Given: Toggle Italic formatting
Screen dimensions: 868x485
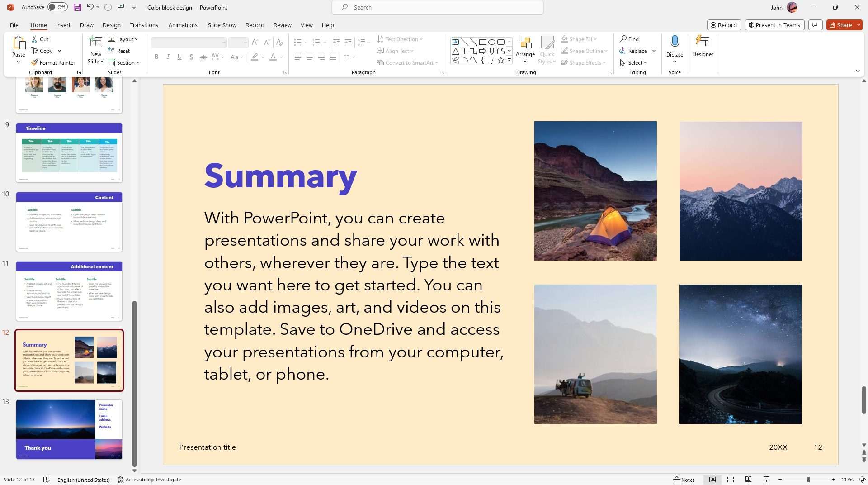Looking at the screenshot, I should tap(168, 57).
